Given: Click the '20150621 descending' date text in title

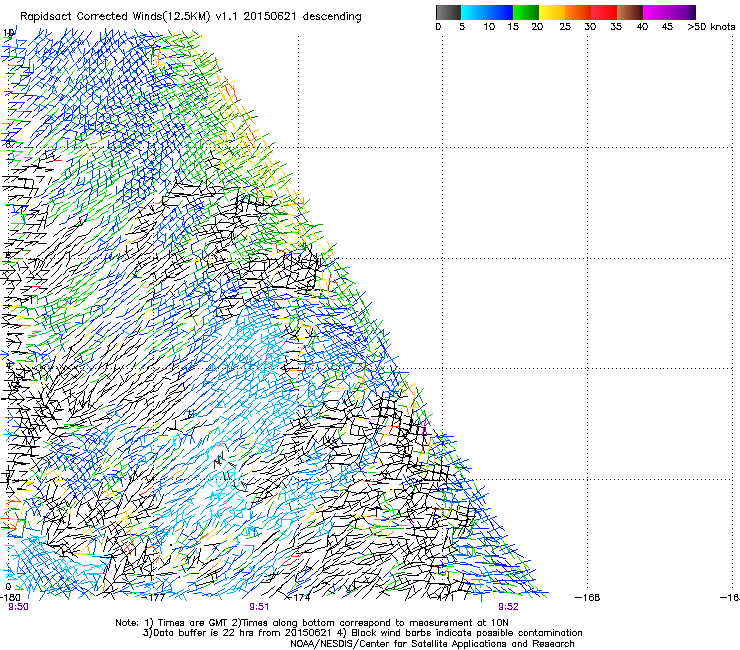Looking at the screenshot, I should (303, 17).
